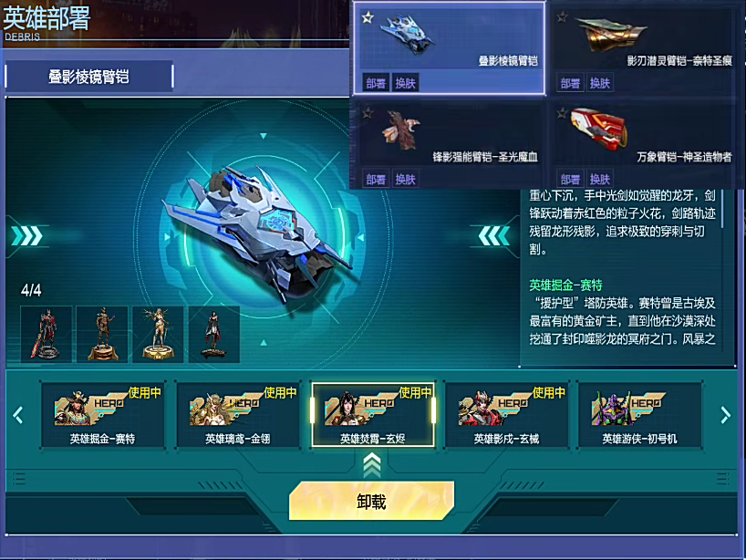Click the right triple-chevron arrow beside armor preview
Image resolution: width=746 pixels, height=560 pixels.
tap(494, 236)
